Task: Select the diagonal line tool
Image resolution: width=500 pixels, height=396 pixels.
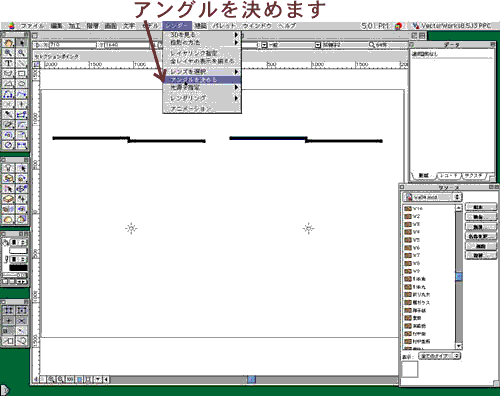Action: click(21, 63)
